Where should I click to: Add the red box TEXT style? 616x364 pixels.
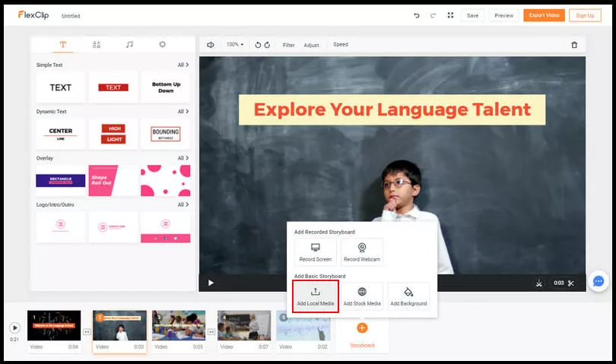[113, 87]
